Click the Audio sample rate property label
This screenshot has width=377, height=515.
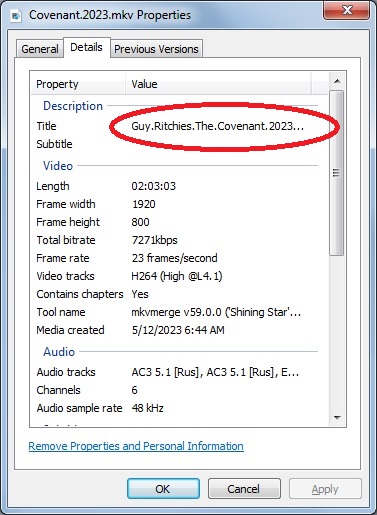[79, 408]
